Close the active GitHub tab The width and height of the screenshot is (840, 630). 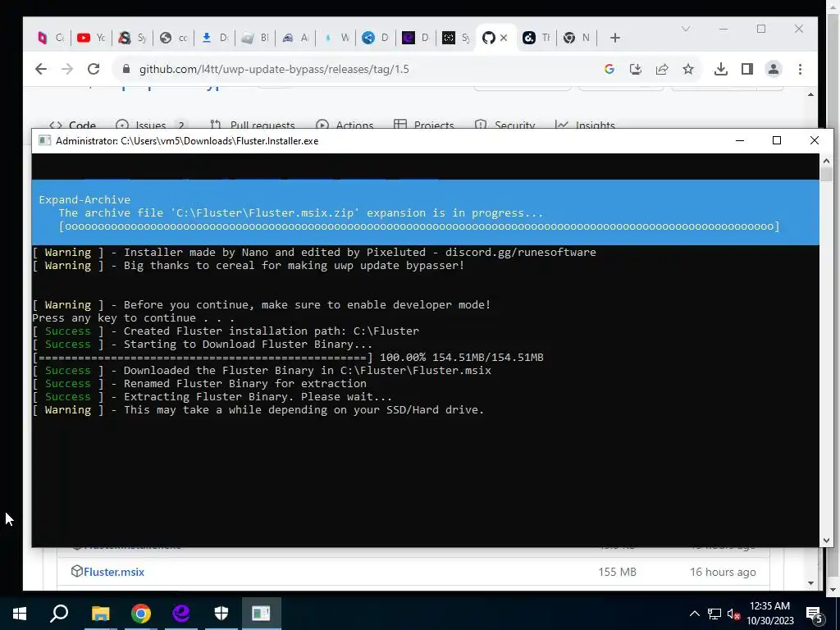[x=504, y=38]
